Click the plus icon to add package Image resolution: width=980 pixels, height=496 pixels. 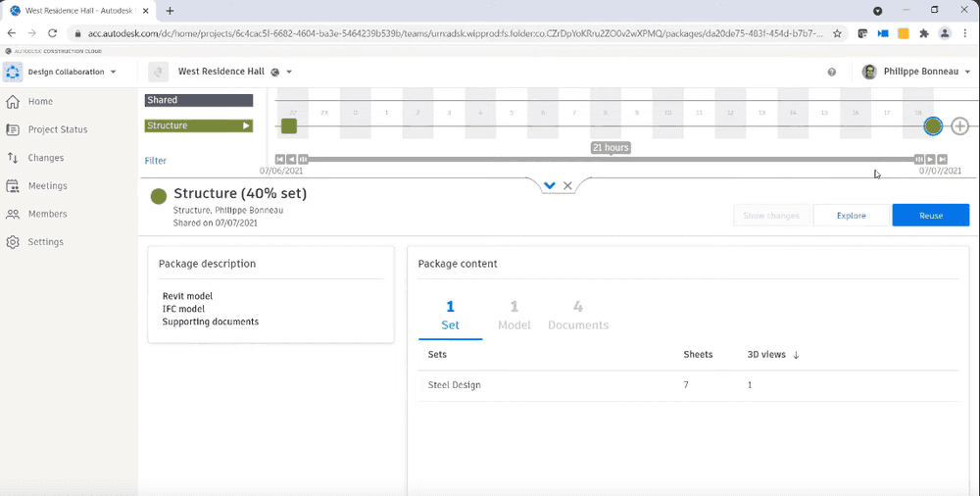click(960, 126)
